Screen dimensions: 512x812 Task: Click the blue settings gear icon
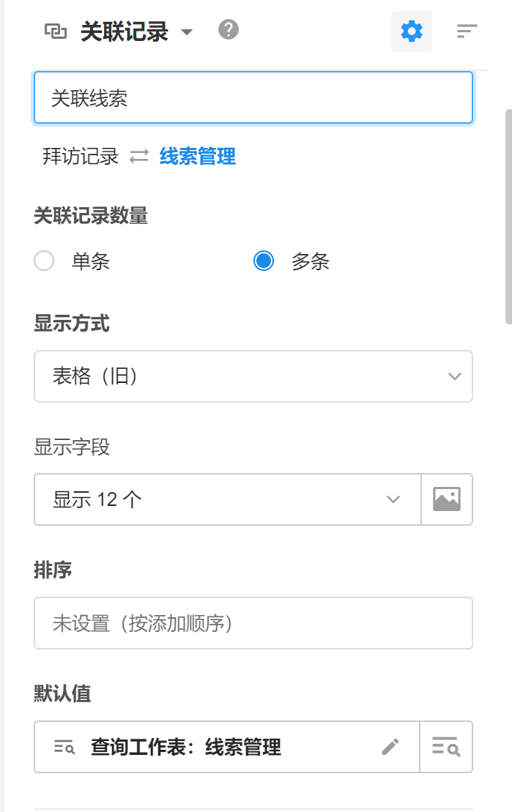tap(412, 31)
